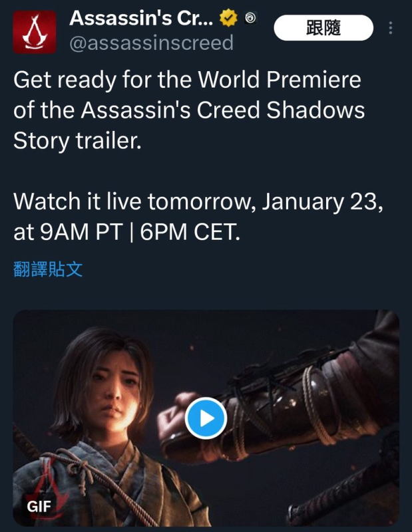Screen dimensions: 412x532
Task: Play the GIF with the blue play button
Action: [x=206, y=418]
